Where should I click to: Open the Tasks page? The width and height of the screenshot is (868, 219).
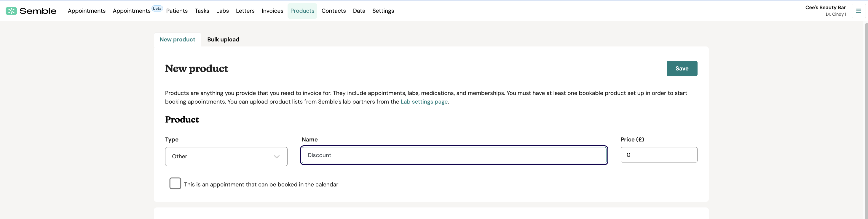pos(202,11)
